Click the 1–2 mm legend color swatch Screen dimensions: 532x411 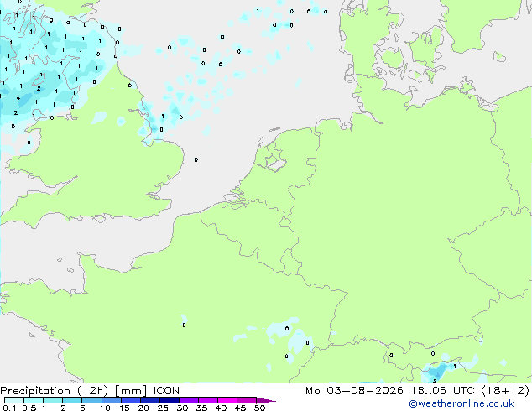point(53,400)
